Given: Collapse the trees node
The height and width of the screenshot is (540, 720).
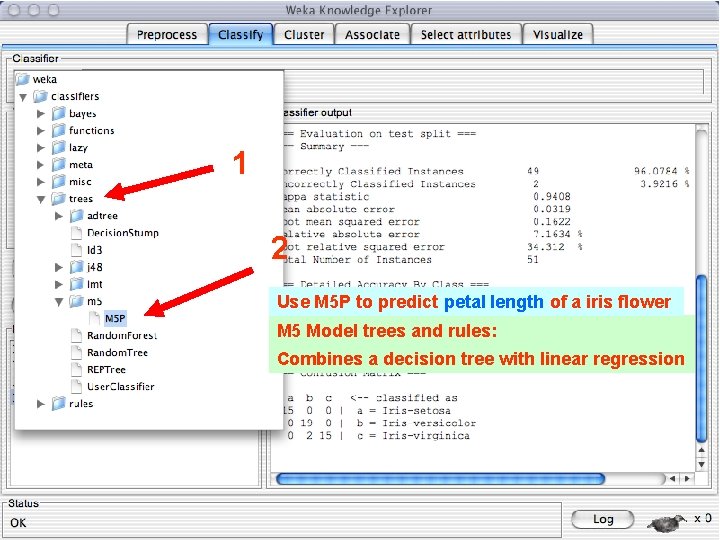Looking at the screenshot, I should [x=41, y=200].
